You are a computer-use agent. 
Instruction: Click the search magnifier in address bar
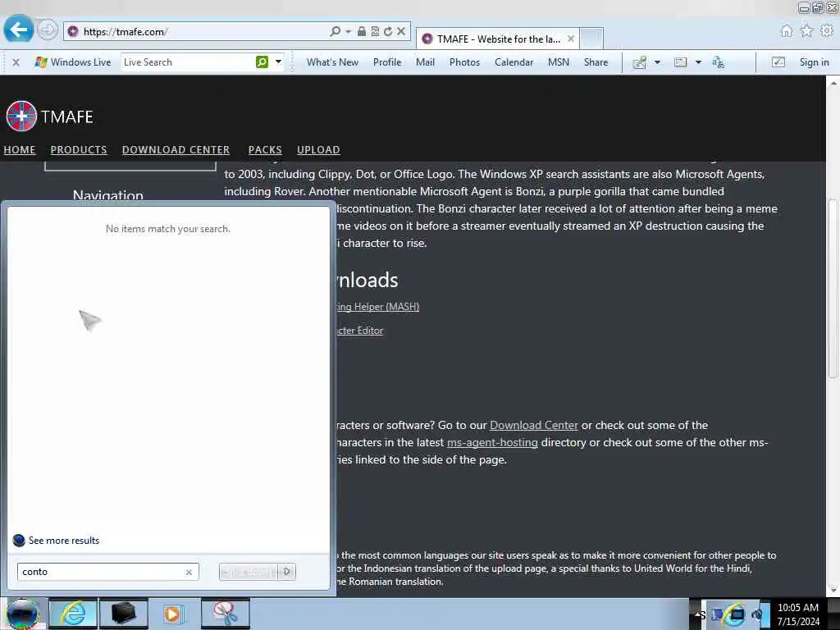335,32
